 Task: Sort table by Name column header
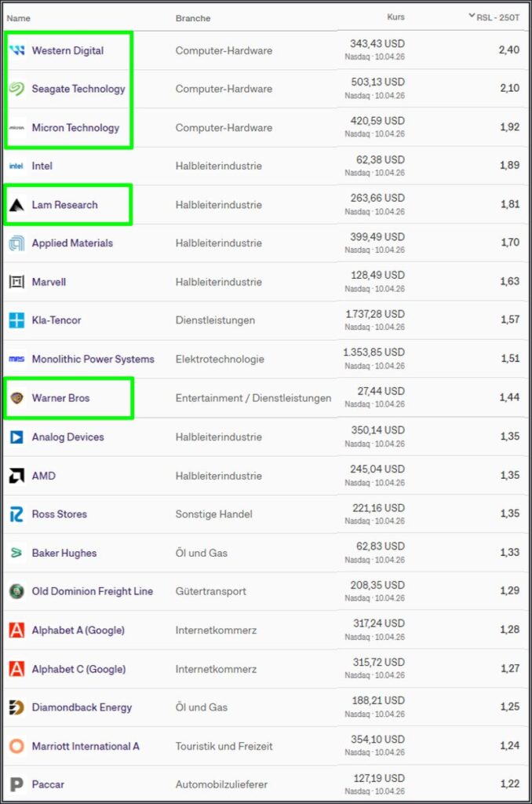click(18, 18)
